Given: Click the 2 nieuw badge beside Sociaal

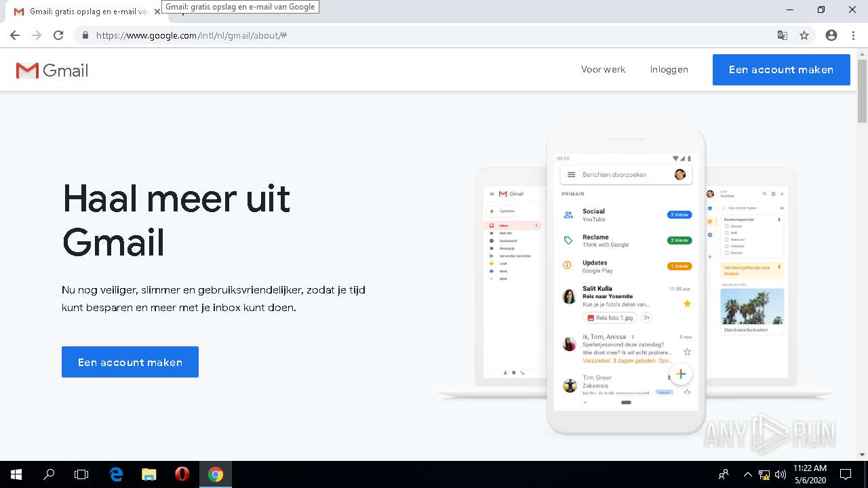Looking at the screenshot, I should (x=679, y=215).
